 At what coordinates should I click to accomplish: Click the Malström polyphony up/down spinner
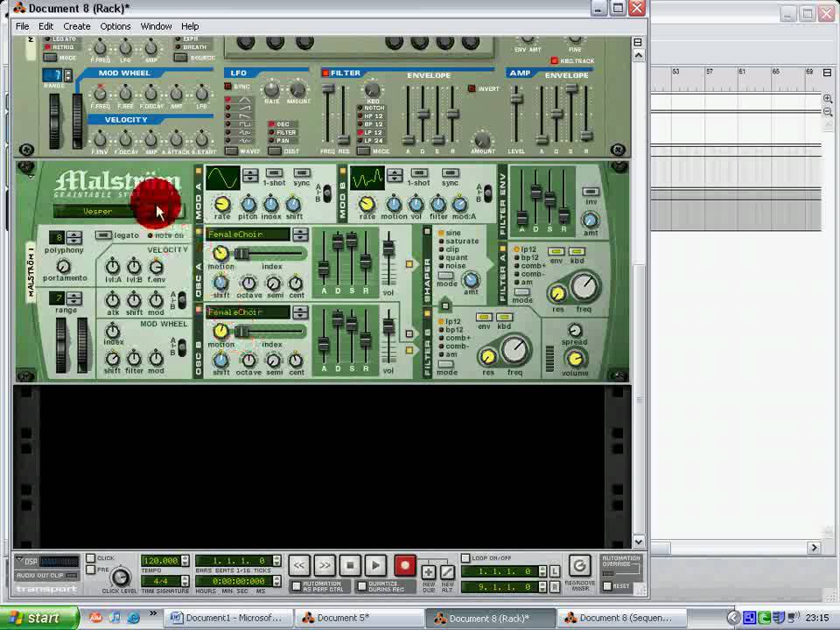click(74, 237)
